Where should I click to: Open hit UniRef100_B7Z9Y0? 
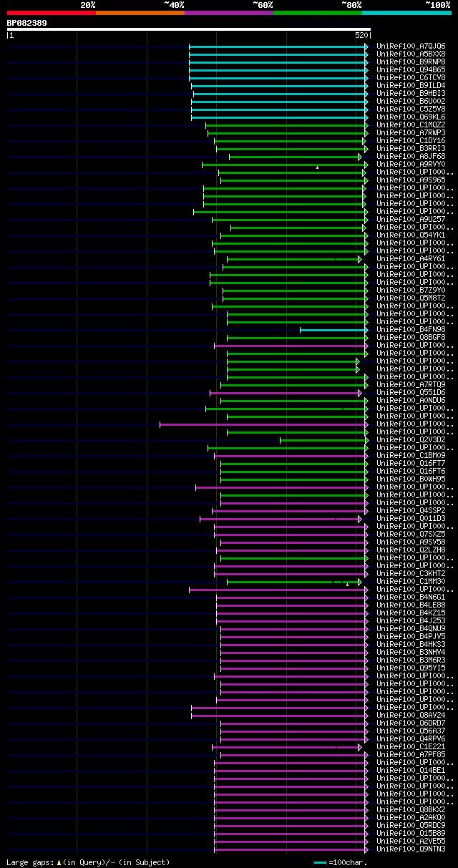[x=411, y=290]
